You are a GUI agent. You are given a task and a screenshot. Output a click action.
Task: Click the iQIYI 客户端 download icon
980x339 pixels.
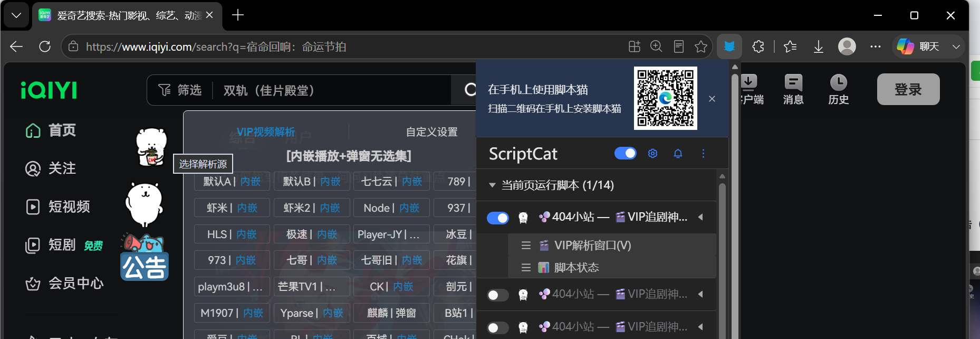[x=751, y=90]
